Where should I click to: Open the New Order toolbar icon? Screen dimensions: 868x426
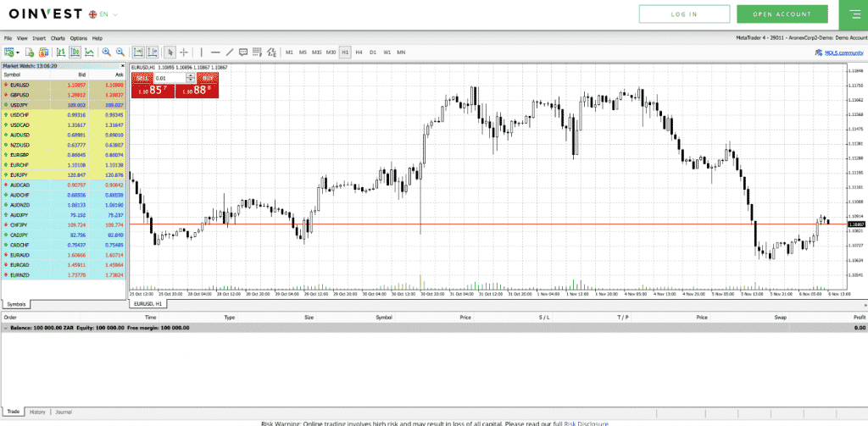point(8,52)
